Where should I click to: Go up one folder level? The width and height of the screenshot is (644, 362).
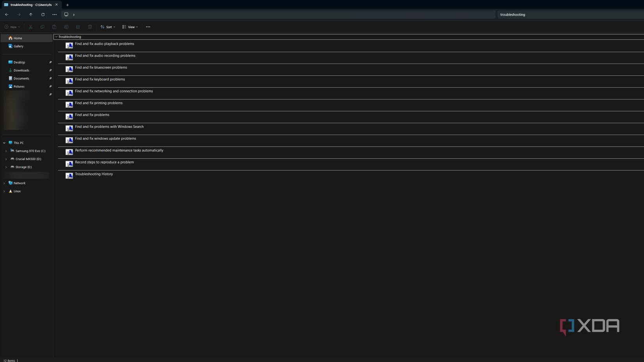click(31, 14)
